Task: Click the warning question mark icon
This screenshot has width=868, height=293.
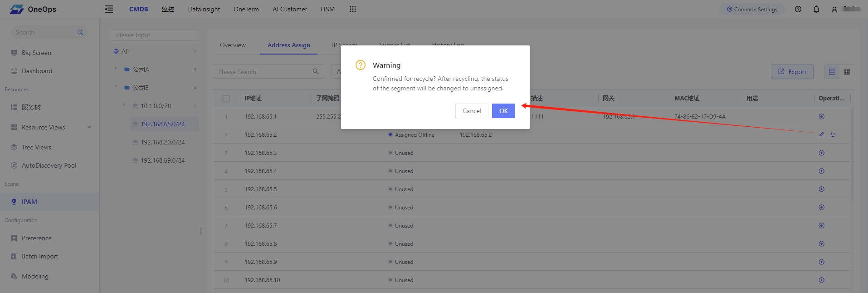Action: (361, 65)
